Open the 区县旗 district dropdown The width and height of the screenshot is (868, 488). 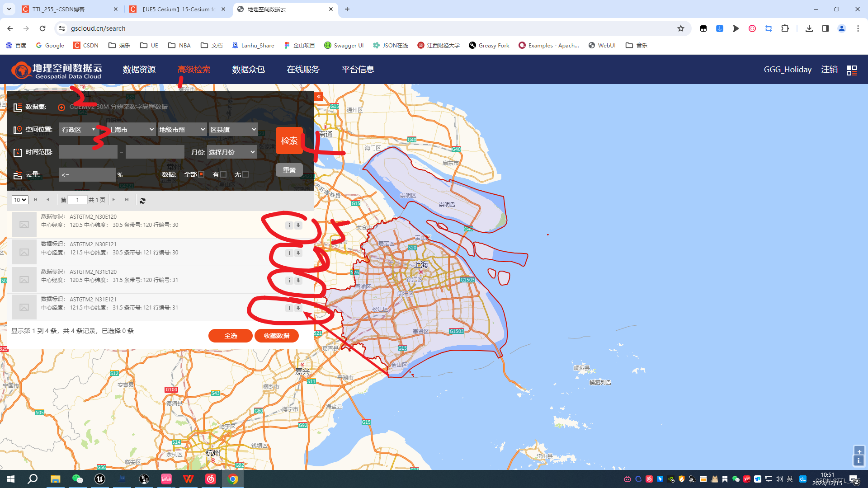pyautogui.click(x=233, y=130)
